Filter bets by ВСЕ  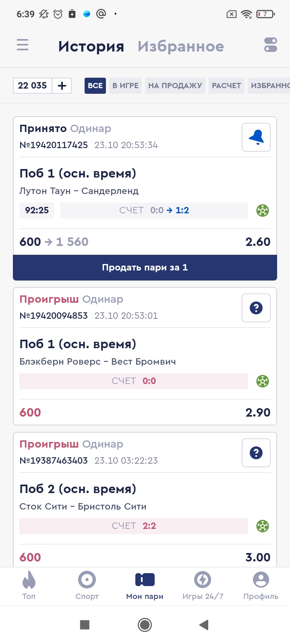tap(95, 86)
